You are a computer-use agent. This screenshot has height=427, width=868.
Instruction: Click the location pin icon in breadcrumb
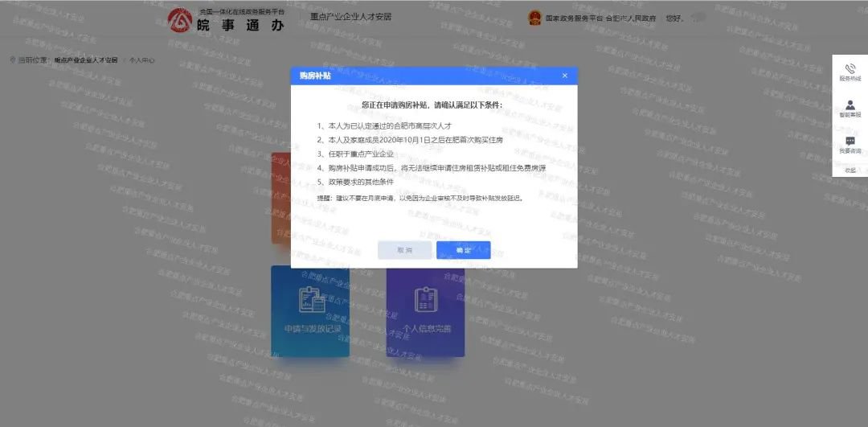(x=13, y=60)
